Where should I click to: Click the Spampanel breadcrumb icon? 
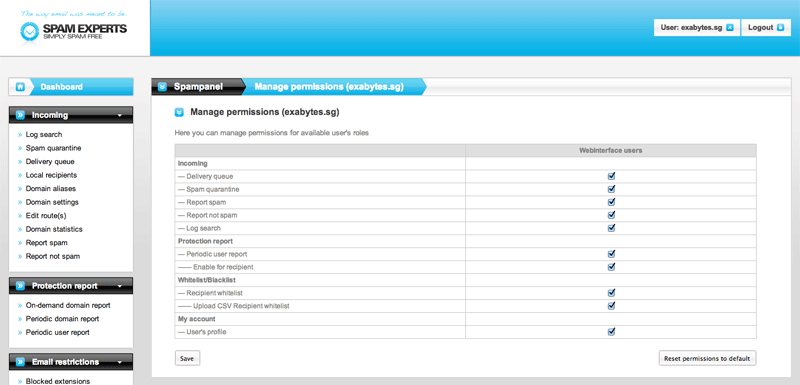(x=163, y=87)
